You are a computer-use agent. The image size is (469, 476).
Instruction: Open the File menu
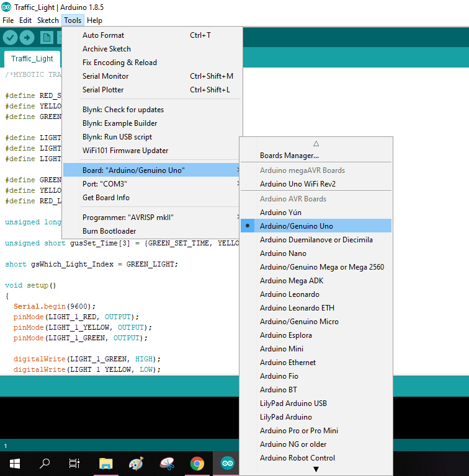[8, 20]
